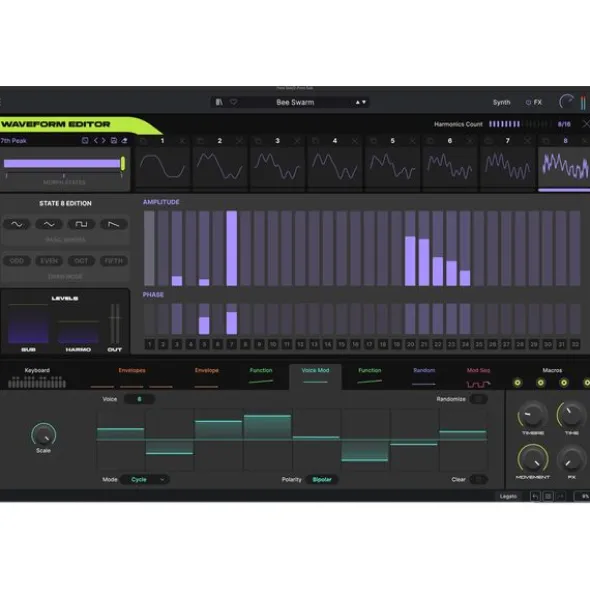Open the Voice count selector
This screenshot has width=590, height=591.
(139, 399)
